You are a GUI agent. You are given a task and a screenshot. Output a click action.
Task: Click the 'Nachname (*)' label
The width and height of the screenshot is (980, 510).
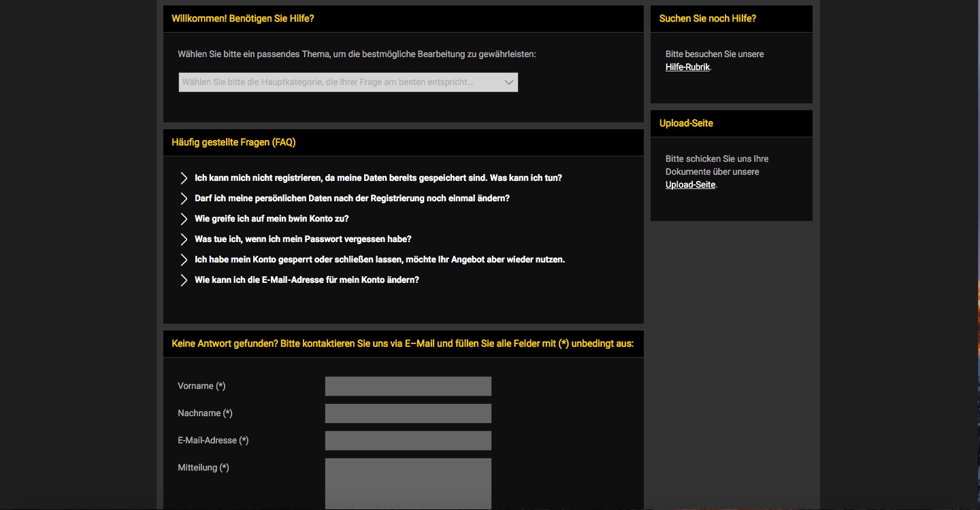click(205, 413)
